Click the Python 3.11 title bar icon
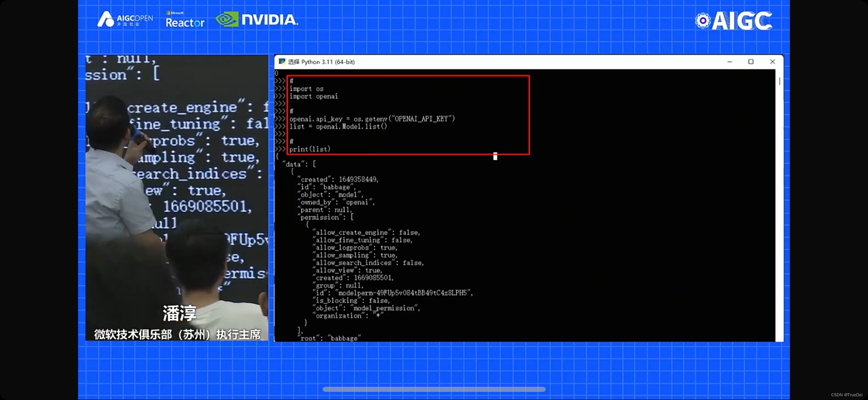 283,61
